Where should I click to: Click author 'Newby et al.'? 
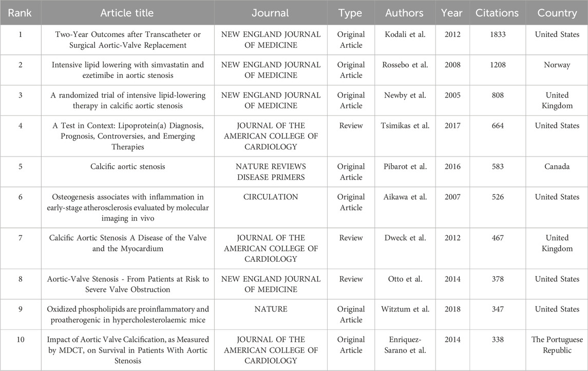tap(405, 95)
